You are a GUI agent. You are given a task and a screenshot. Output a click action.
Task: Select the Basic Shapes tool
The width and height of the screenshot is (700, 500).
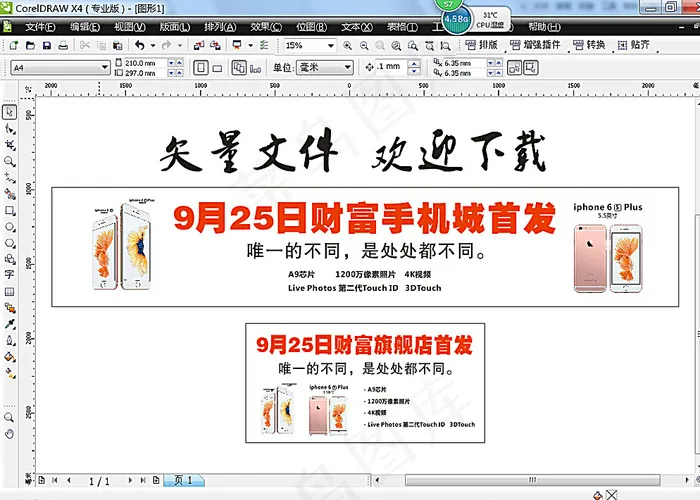click(x=9, y=259)
